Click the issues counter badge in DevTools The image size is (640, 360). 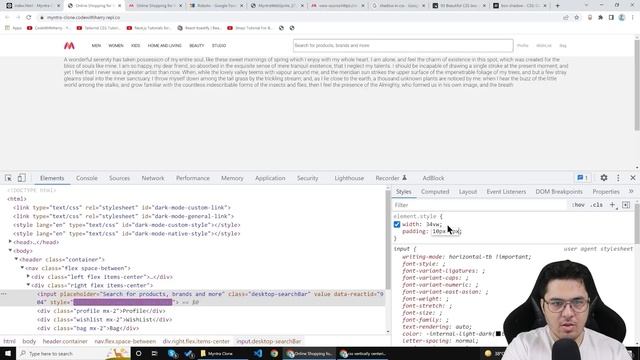[582, 178]
